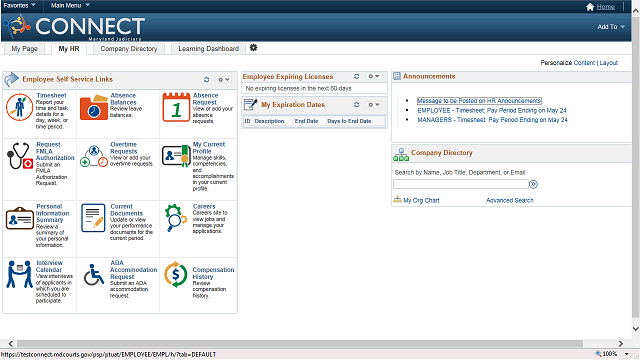This screenshot has width=640, height=360.
Task: Click the CONNECT logo
Action: coord(74,27)
